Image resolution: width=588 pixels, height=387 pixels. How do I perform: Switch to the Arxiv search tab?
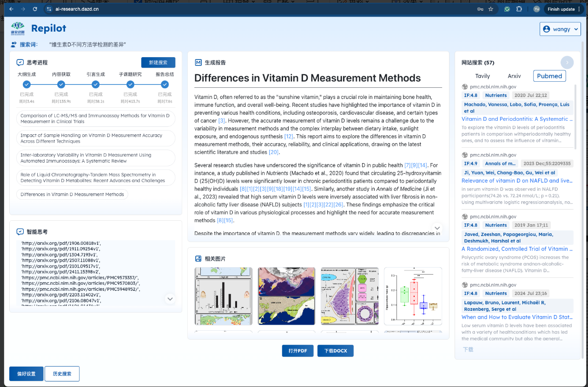[514, 76]
